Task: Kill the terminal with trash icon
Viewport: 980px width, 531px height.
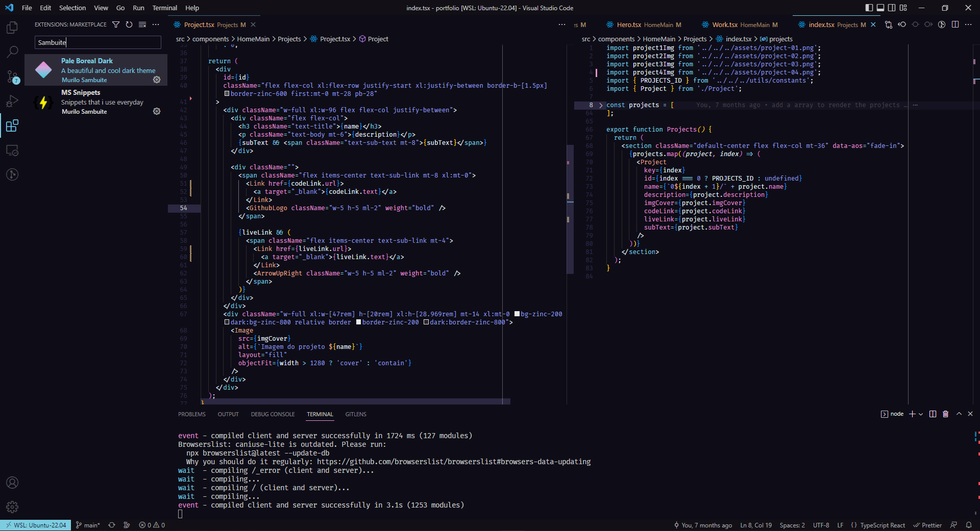Action: 945,414
